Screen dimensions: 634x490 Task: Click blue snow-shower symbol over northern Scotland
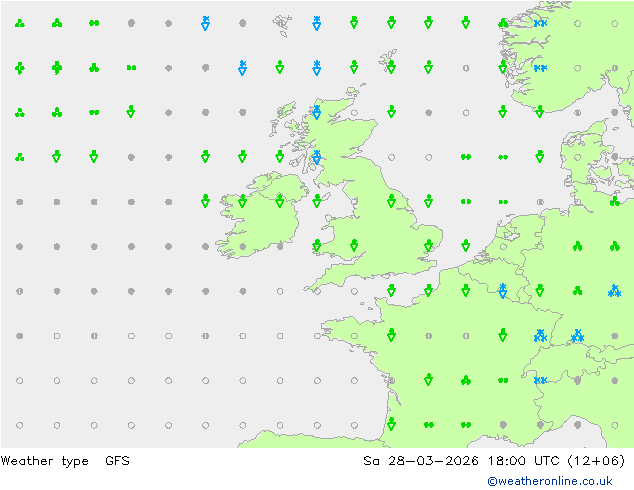tap(317, 112)
